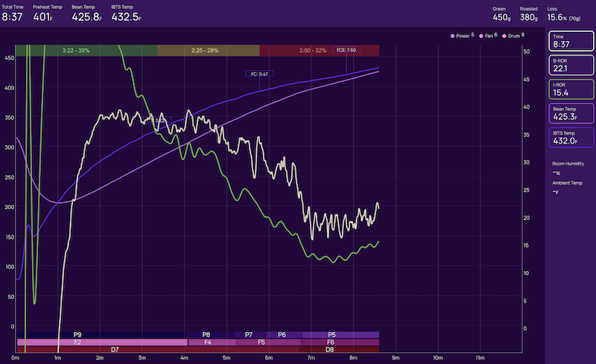Select the green 3:22 - 39% phase bar
This screenshot has width=596, height=364.
click(86, 50)
